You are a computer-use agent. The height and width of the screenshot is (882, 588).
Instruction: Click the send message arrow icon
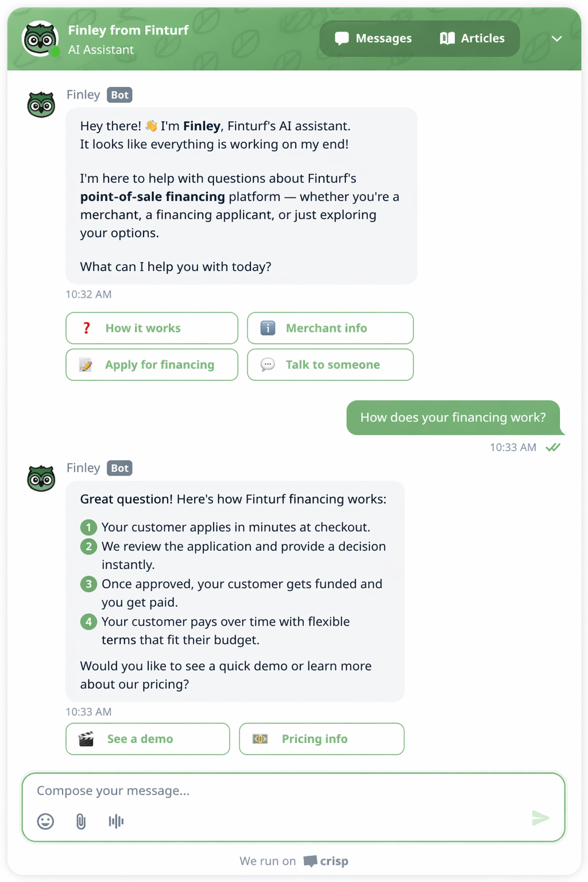(x=540, y=818)
